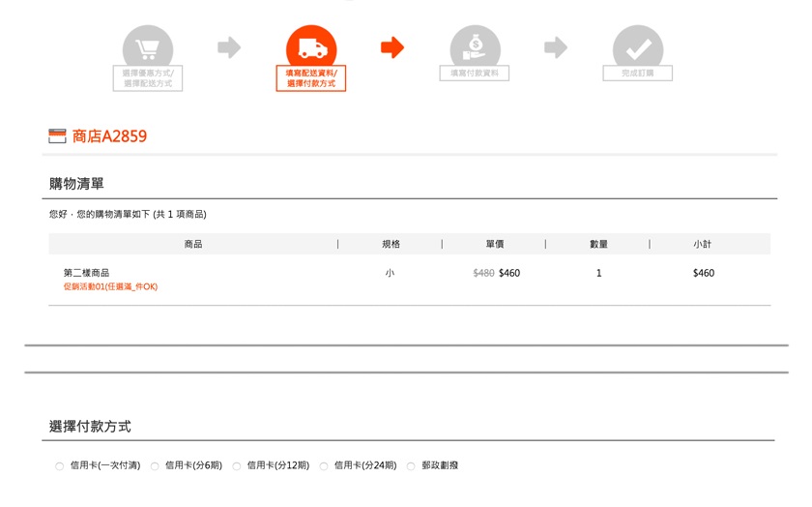
Task: Click the $460 subtotal value
Action: pyautogui.click(x=704, y=273)
